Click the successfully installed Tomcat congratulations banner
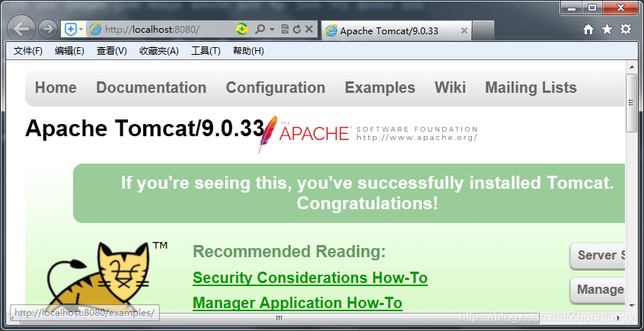This screenshot has height=331, width=644. point(349,193)
